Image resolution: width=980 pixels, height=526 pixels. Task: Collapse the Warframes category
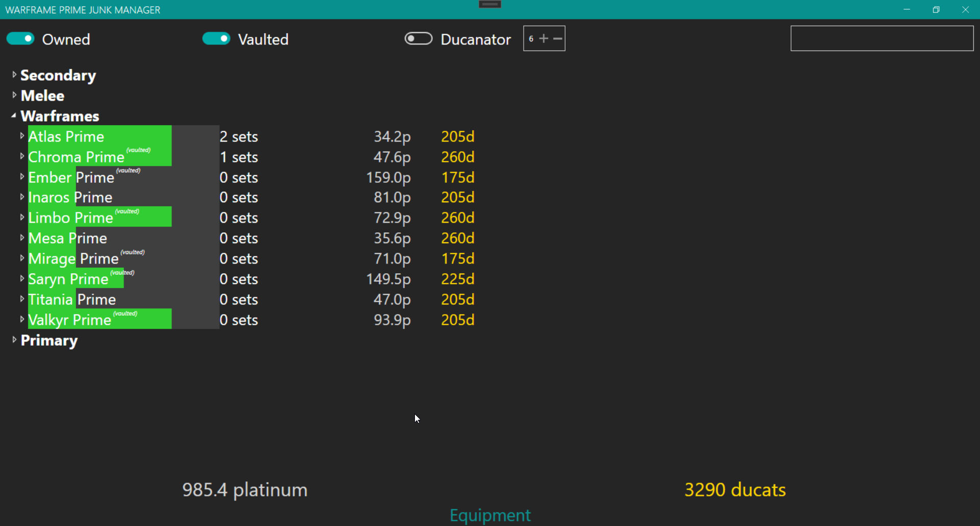coord(14,116)
